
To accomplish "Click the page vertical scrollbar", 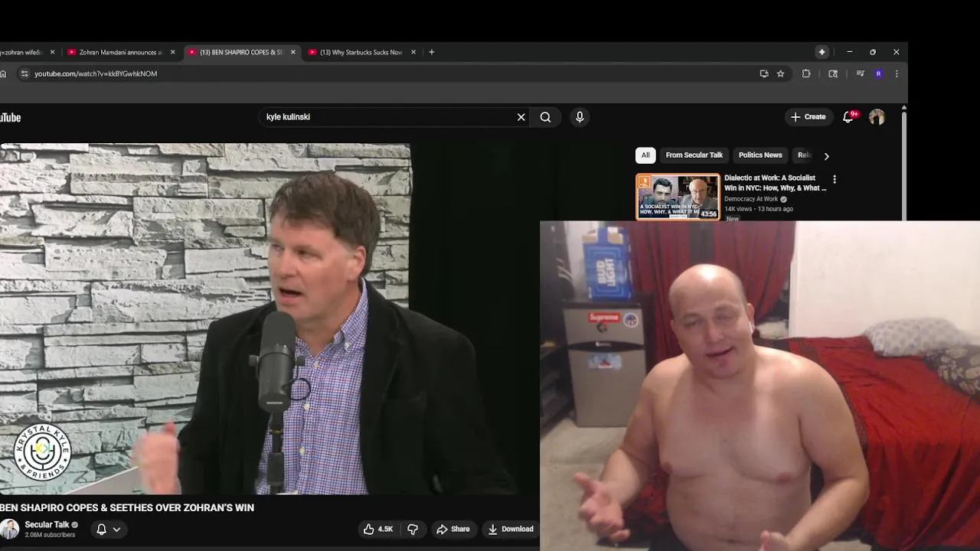I will click(904, 165).
